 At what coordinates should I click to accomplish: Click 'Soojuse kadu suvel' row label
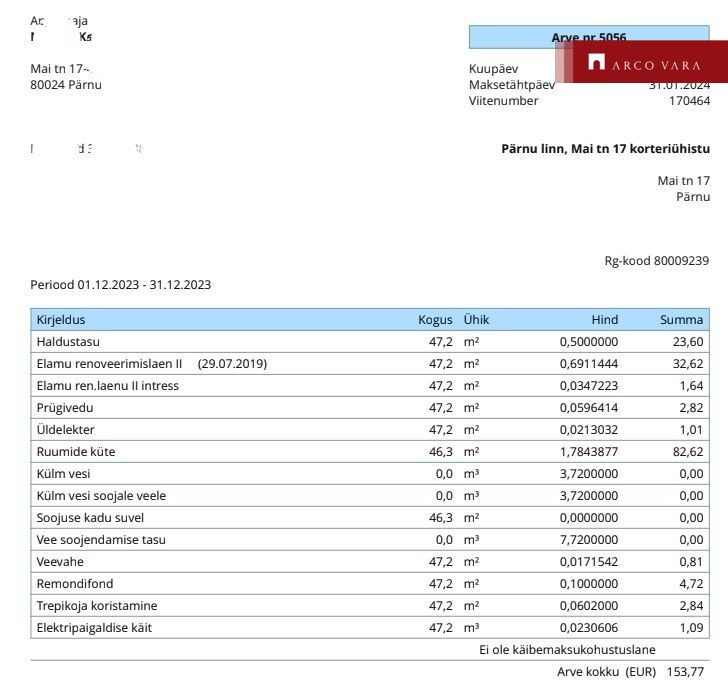(91, 518)
